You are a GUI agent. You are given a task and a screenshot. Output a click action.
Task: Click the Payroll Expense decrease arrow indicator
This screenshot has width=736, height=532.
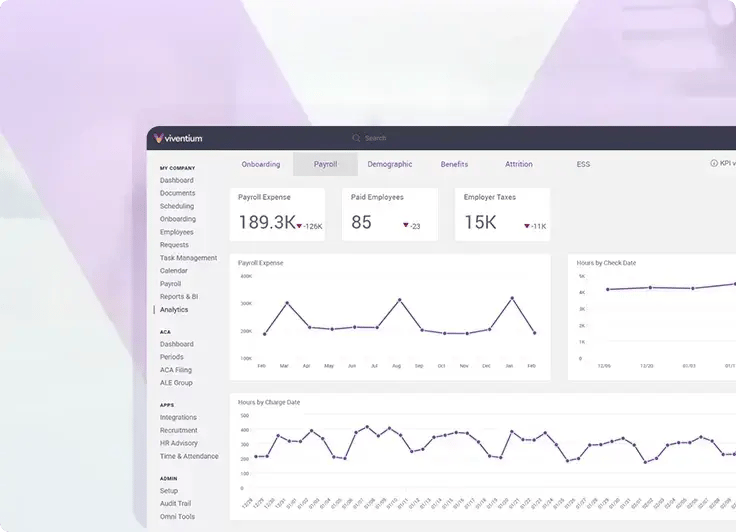[x=299, y=226]
